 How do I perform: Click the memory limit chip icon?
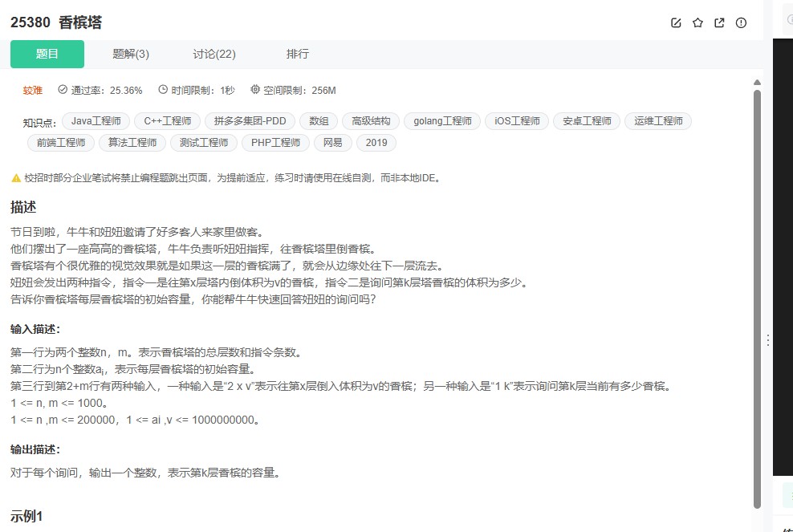click(x=255, y=90)
